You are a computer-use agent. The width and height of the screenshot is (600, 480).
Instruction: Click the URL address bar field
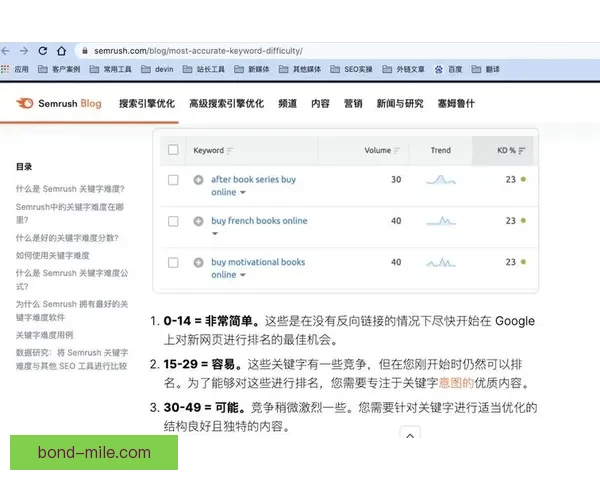[x=337, y=51]
